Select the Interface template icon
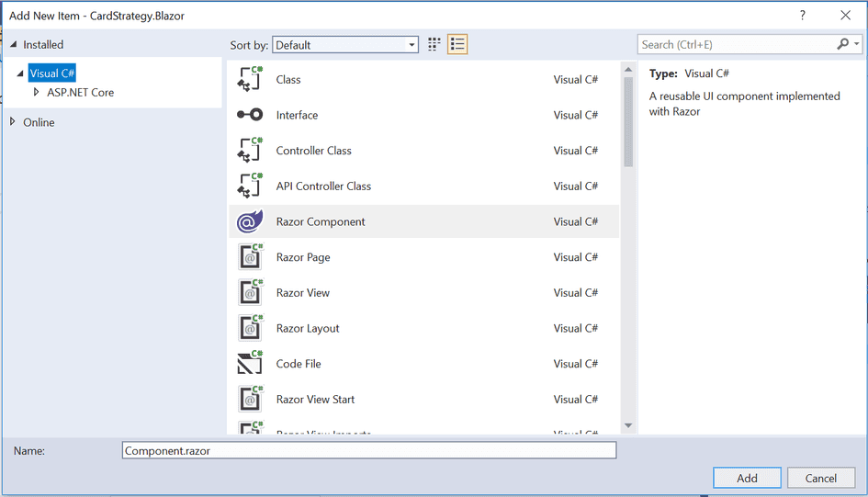This screenshot has height=497, width=868. point(250,115)
